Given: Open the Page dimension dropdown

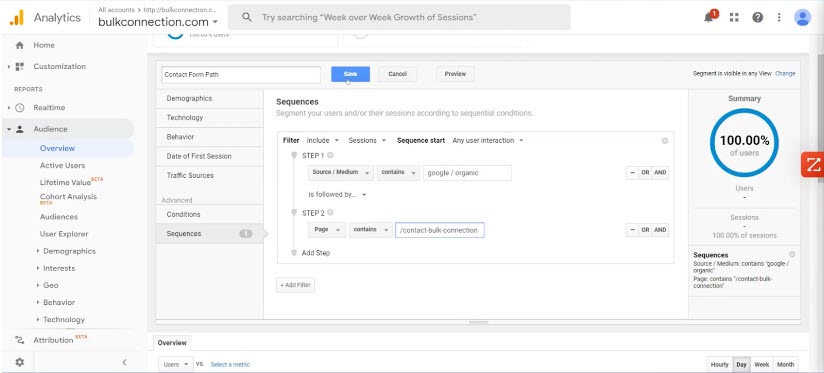Looking at the screenshot, I should tap(327, 230).
